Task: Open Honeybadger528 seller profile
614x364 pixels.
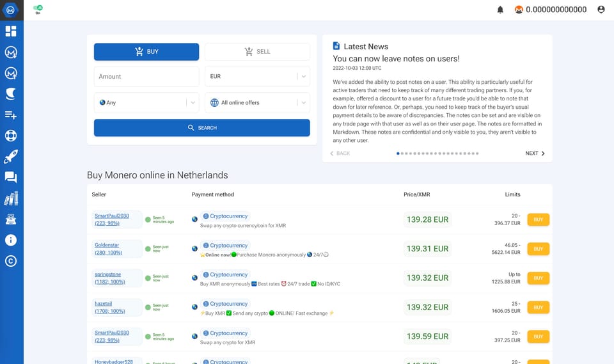Action: tap(114, 361)
